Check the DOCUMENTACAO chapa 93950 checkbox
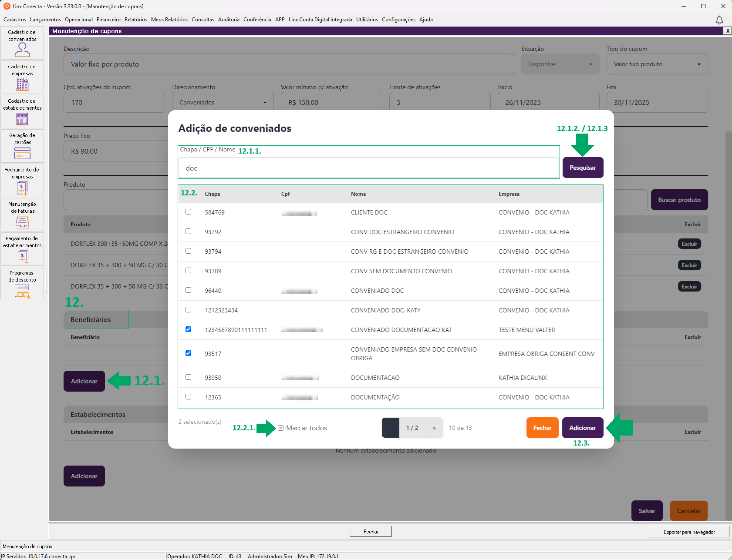The width and height of the screenshot is (732, 560). (188, 377)
